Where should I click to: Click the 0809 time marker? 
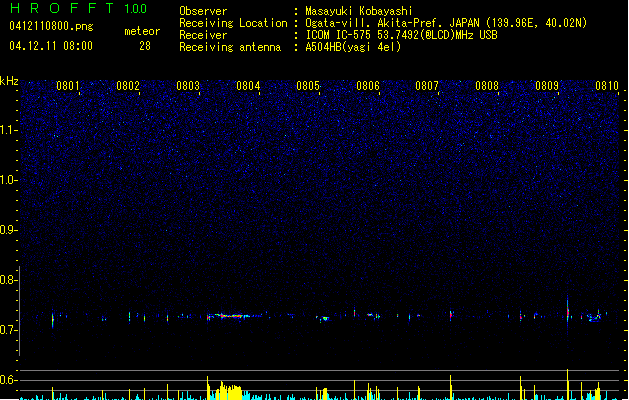547,86
